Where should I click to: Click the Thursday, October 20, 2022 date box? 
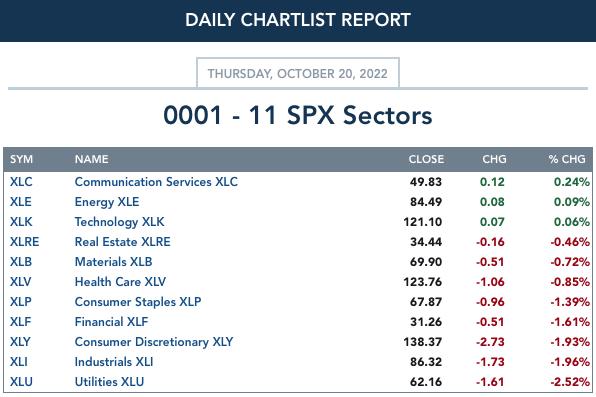pos(298,73)
